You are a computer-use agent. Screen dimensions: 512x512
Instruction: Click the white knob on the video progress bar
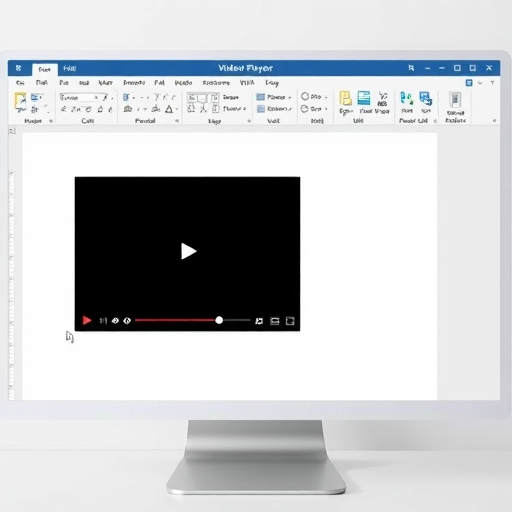[219, 320]
